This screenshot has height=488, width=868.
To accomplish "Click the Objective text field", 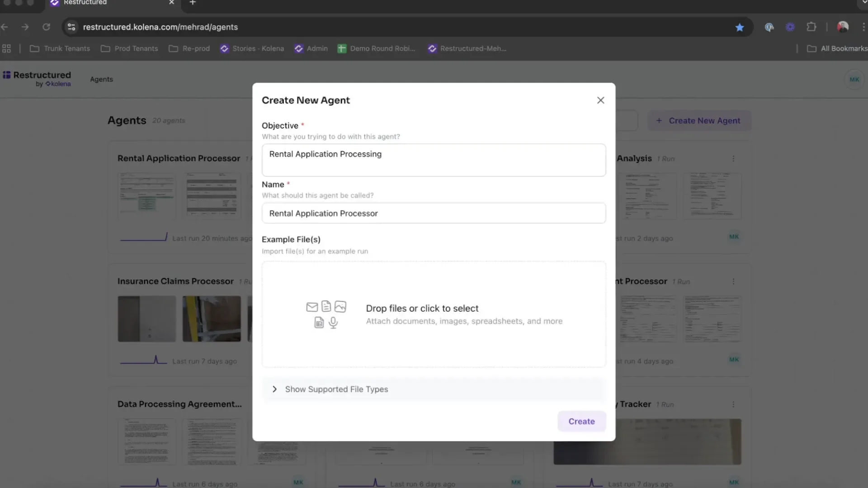I will [x=434, y=160].
